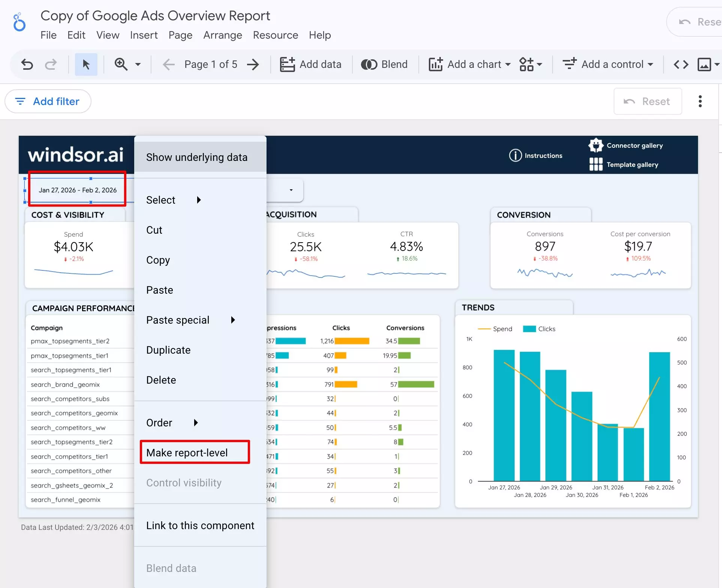Click the Redo icon
722x588 pixels.
[x=51, y=64]
